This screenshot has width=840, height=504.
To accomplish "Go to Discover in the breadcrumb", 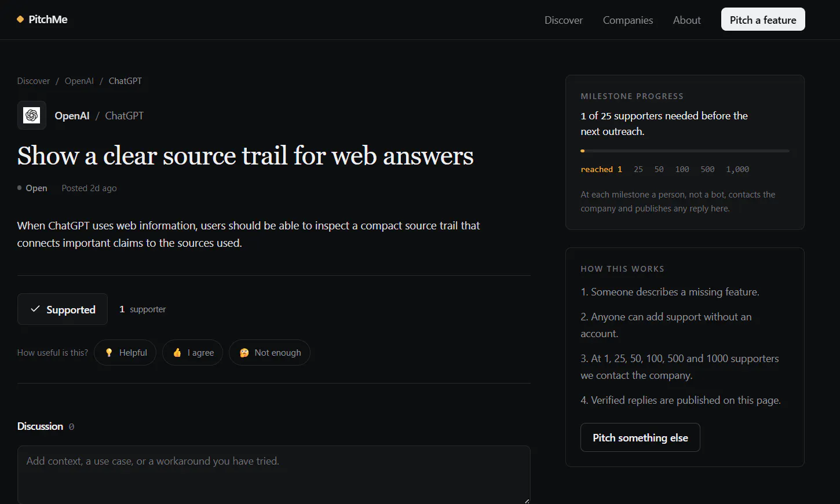I will pos(34,81).
